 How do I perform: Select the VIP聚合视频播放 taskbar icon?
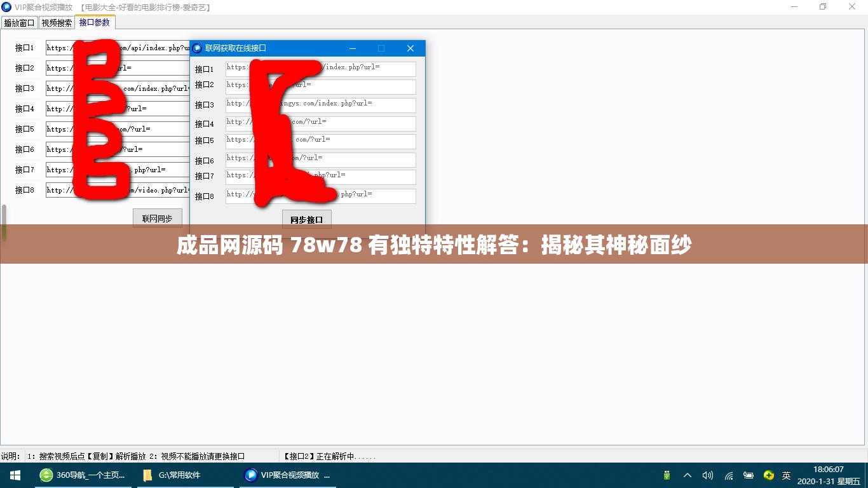point(286,475)
